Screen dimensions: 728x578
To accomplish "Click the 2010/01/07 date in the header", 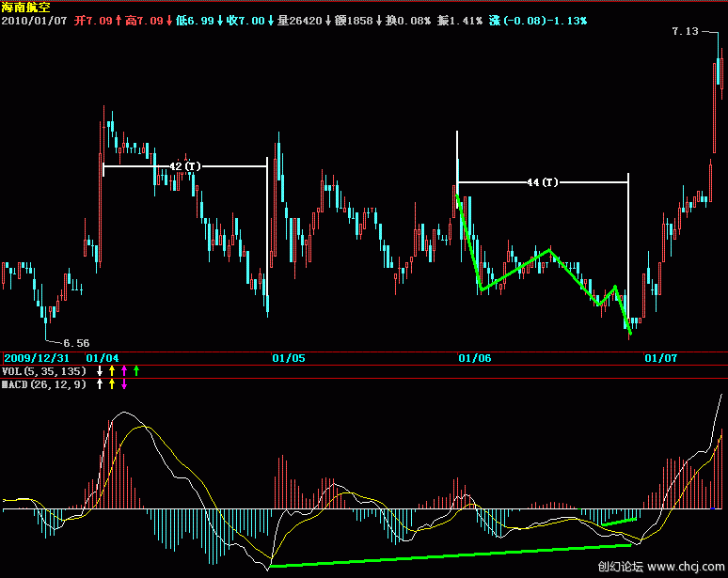I will coord(33,20).
